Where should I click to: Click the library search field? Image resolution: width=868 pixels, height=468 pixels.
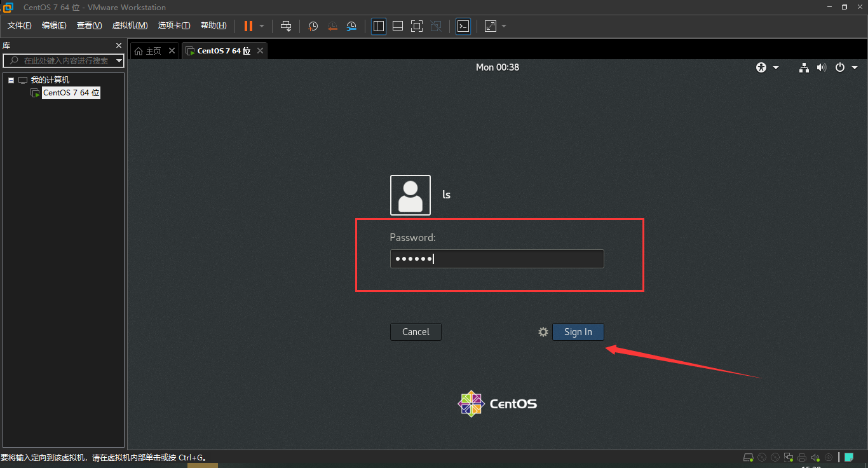coord(64,60)
